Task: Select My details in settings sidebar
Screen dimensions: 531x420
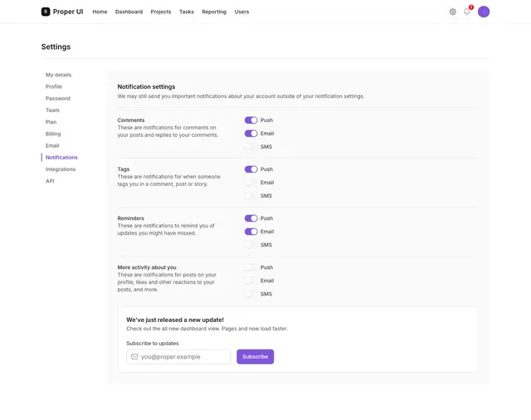Action: point(59,75)
